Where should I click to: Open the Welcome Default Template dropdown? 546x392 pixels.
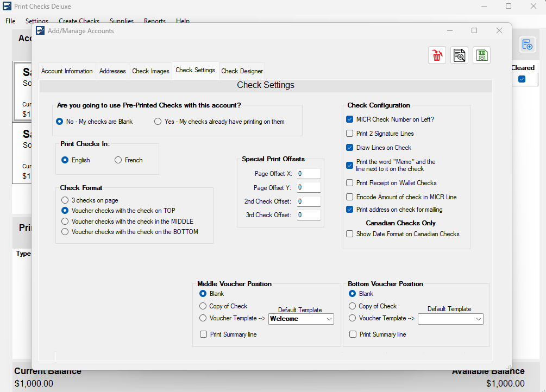331,319
